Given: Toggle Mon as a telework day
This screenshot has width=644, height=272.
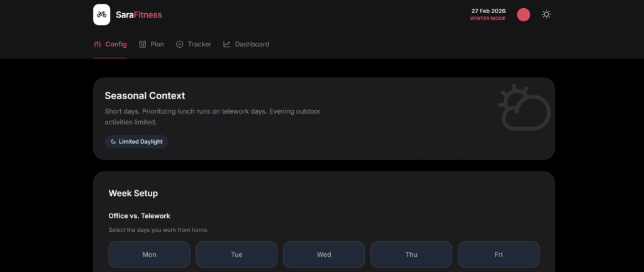Looking at the screenshot, I should pos(149,254).
